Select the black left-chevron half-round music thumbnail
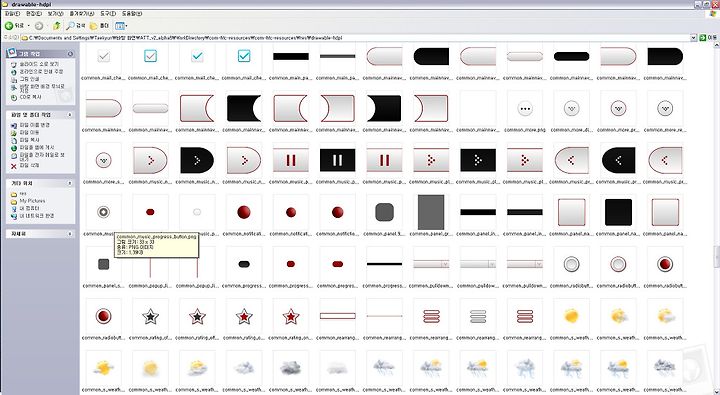The width and height of the screenshot is (720, 395). (x=619, y=160)
